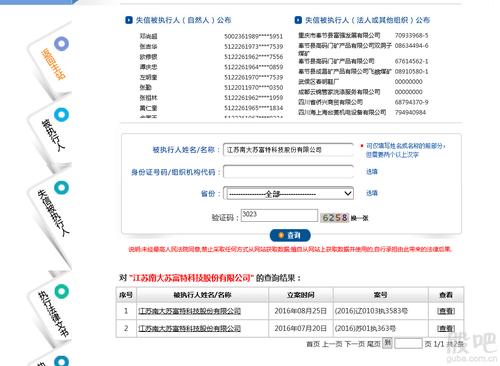Screen dimensions: 500x366
Task: Open the 省份 dropdown showing 全部
Action: [288, 193]
